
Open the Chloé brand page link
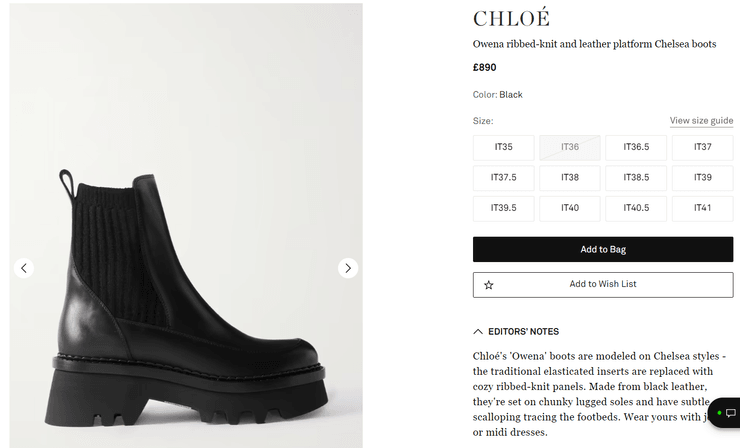pos(511,19)
